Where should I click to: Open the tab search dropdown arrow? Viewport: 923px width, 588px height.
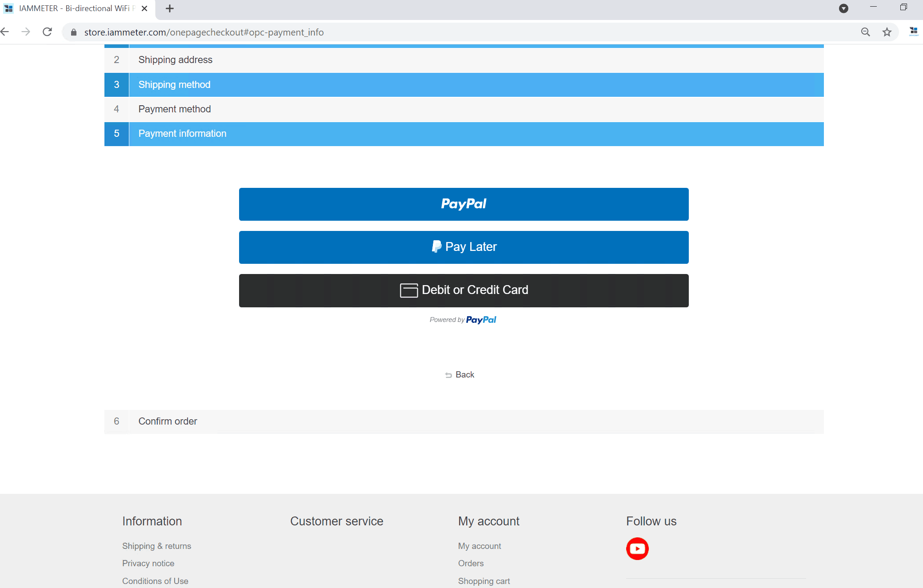pos(843,8)
